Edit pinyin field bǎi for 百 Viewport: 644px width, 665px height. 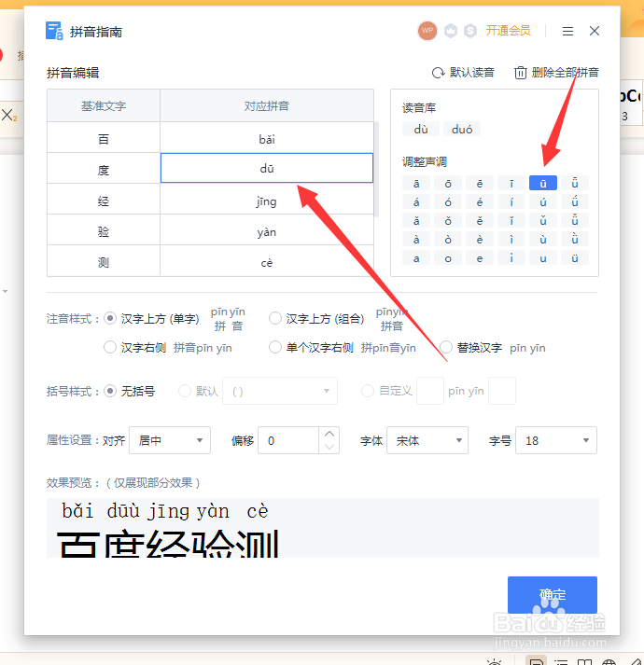coord(267,137)
